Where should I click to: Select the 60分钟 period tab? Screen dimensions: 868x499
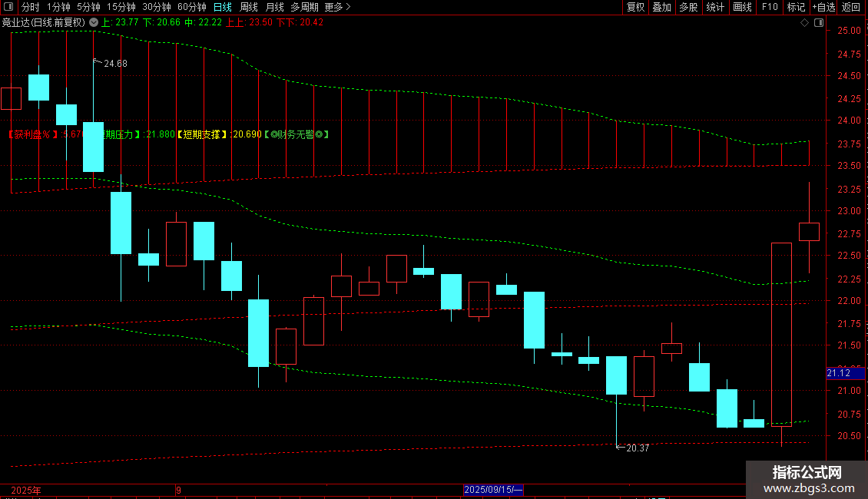[192, 7]
